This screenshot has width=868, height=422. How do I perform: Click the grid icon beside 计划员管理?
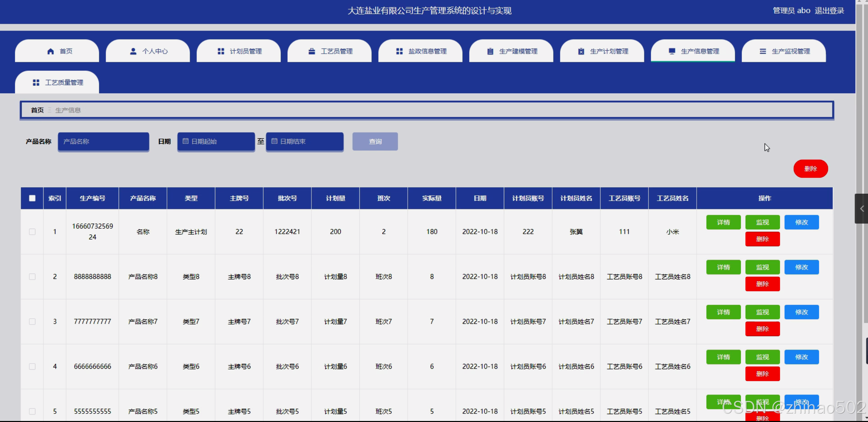click(221, 51)
